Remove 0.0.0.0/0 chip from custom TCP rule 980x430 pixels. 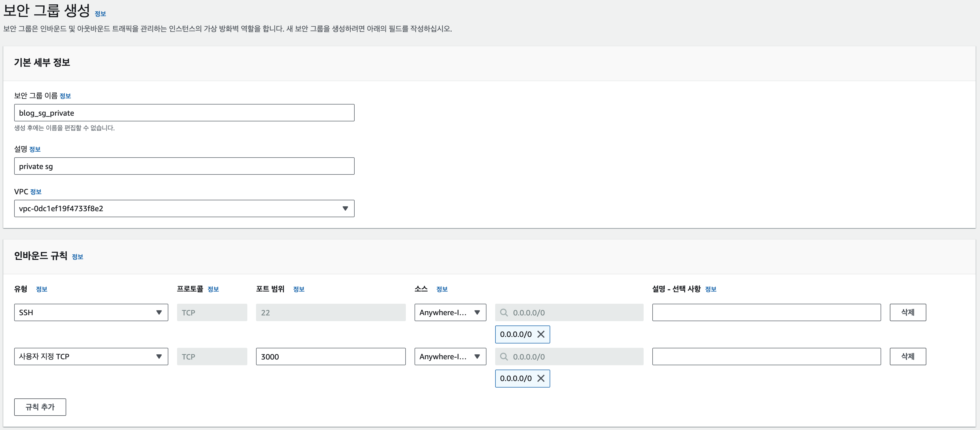(x=541, y=378)
